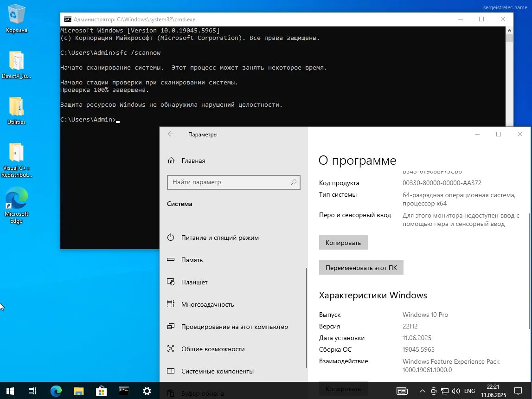
Task: Open Task View on the taskbar
Action: click(x=32, y=391)
